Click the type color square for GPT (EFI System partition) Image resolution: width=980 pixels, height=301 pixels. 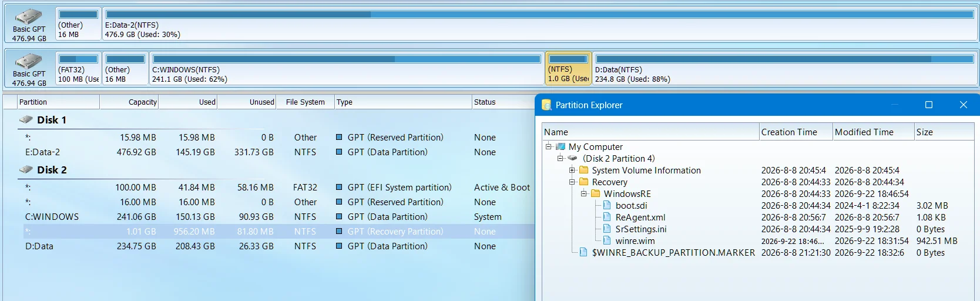pos(339,187)
